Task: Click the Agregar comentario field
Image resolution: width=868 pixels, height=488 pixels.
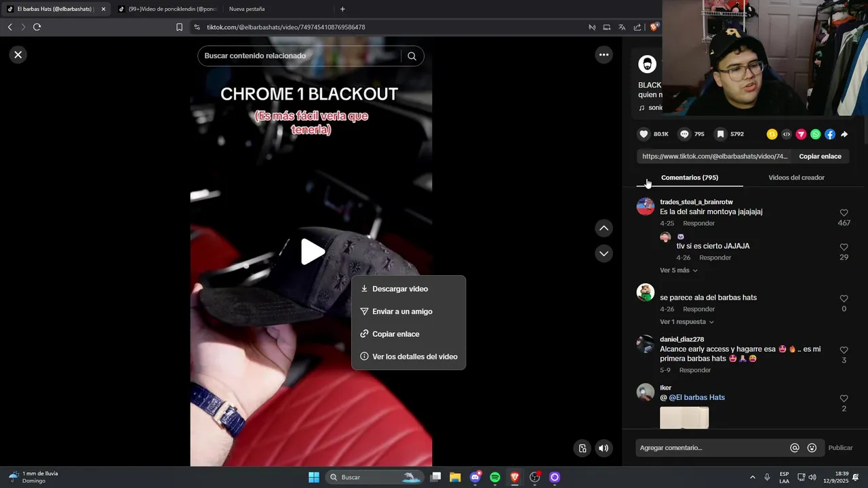Action: tap(712, 448)
